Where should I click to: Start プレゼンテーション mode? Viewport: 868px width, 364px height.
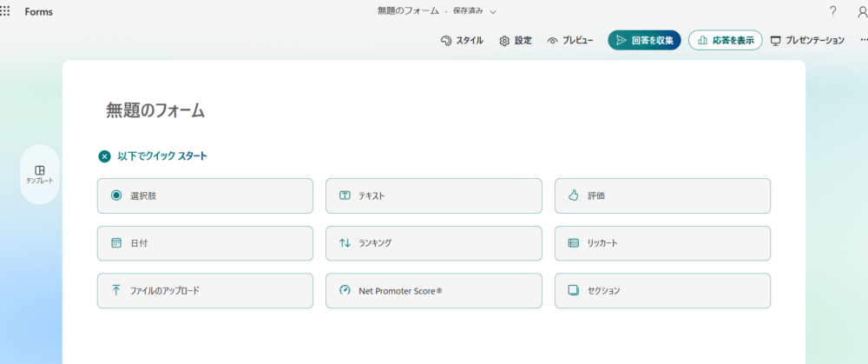(806, 41)
